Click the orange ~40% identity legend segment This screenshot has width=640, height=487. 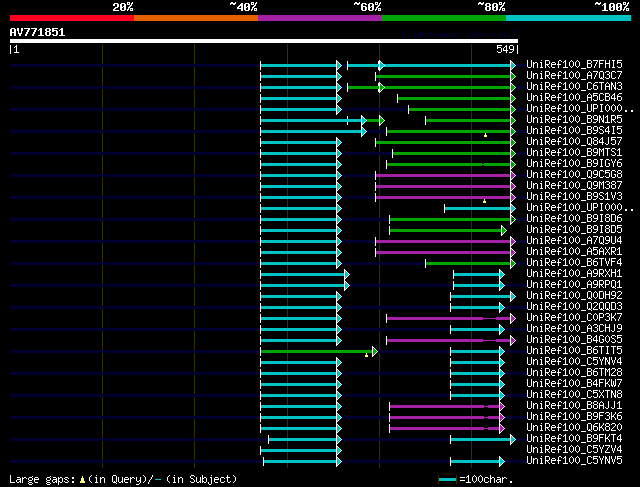(196, 18)
